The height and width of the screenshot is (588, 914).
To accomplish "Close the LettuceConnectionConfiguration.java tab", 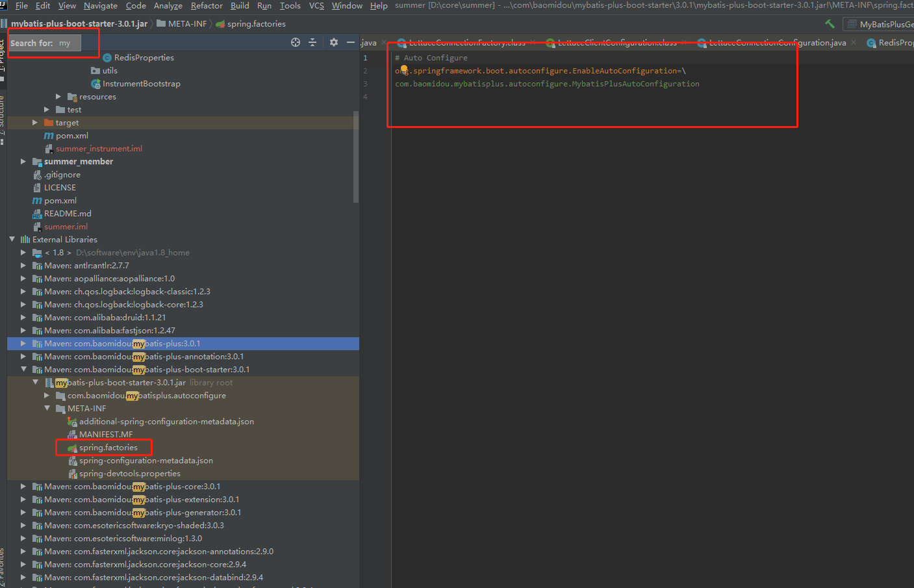I will coord(853,43).
